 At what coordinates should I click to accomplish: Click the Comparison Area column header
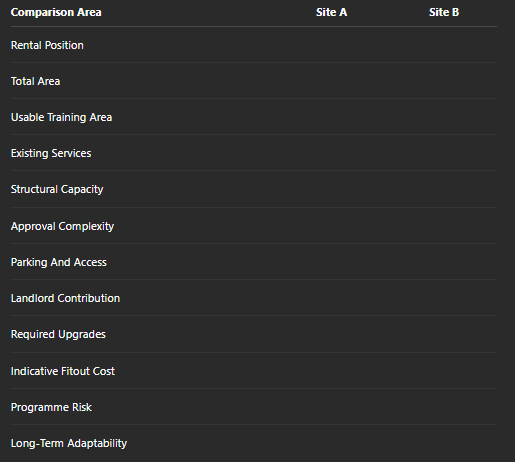coord(56,12)
